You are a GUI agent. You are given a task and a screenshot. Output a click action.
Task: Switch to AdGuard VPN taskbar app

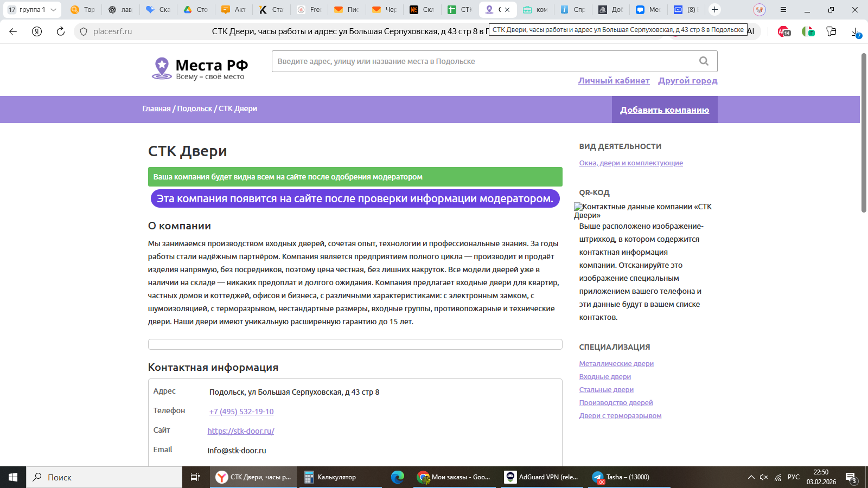coord(542,477)
